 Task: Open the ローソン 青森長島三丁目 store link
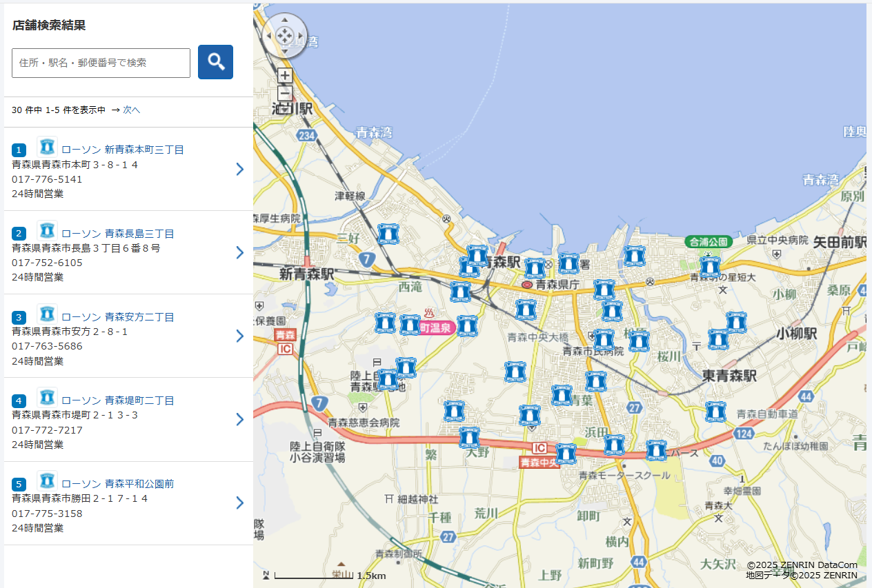point(118,234)
